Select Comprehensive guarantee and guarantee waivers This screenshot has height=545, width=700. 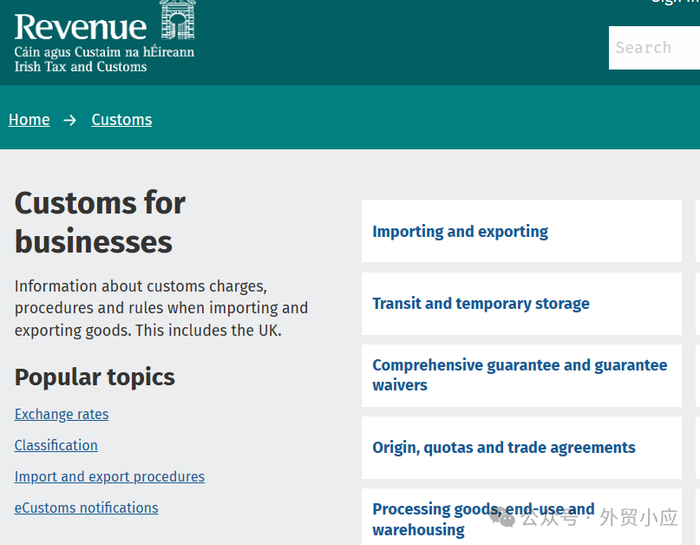pyautogui.click(x=519, y=375)
